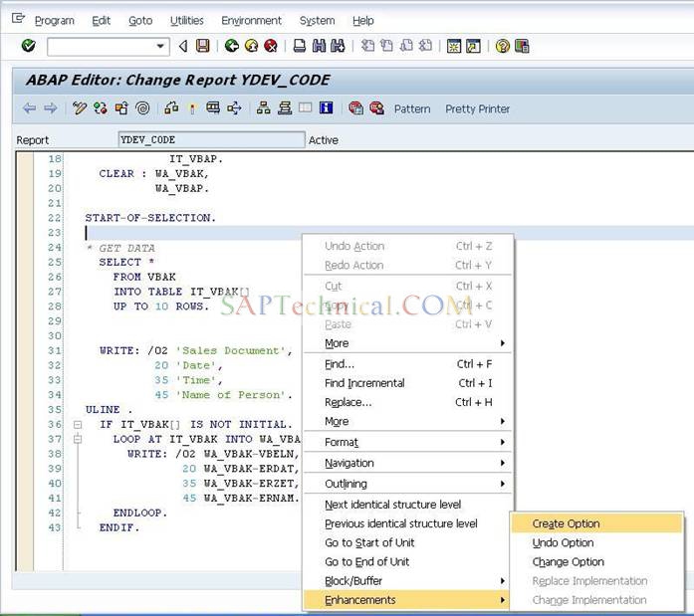
Task: Click the blue Help On info icon
Action: coord(327,107)
